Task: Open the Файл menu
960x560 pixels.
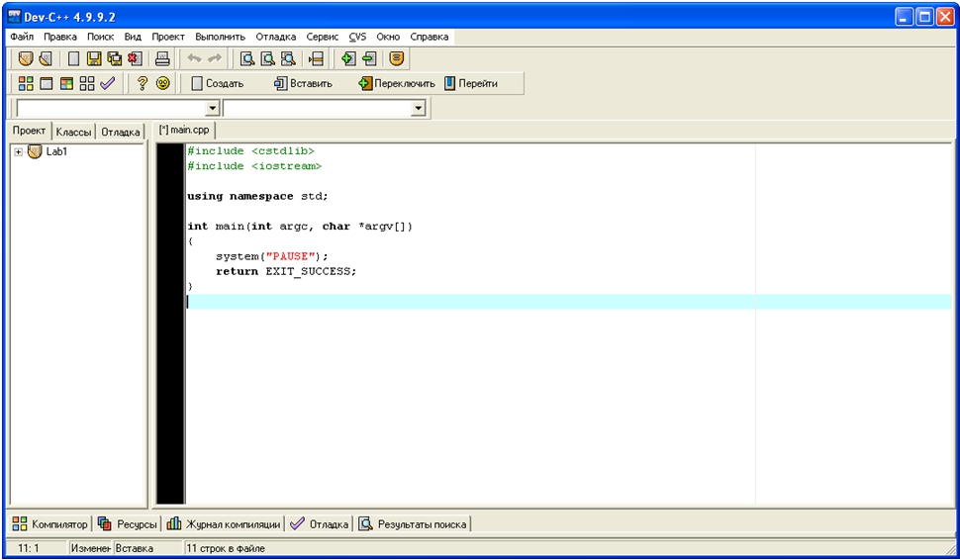Action: [x=22, y=37]
